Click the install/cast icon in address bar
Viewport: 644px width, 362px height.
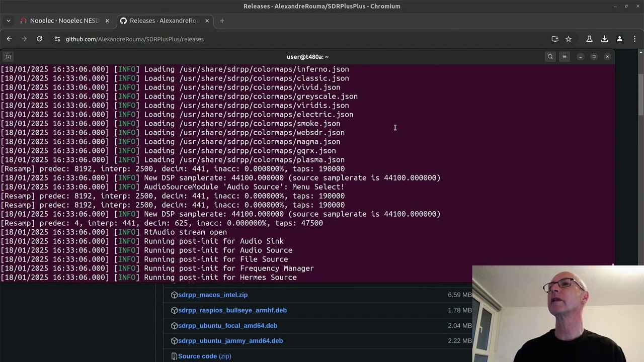(555, 39)
